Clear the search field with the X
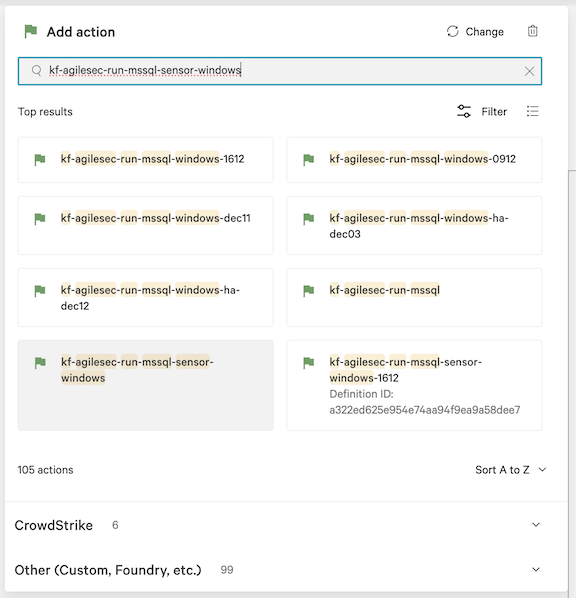This screenshot has height=598, width=576. click(529, 71)
